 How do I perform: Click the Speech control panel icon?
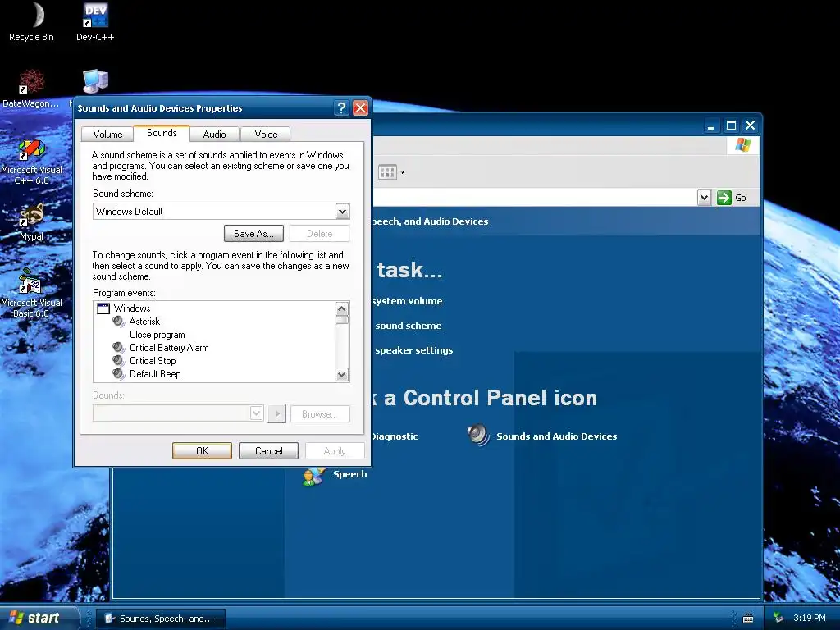313,475
